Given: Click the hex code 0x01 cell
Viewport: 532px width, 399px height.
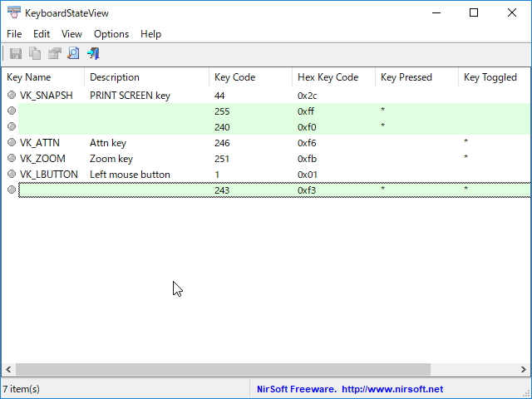Looking at the screenshot, I should tap(308, 175).
